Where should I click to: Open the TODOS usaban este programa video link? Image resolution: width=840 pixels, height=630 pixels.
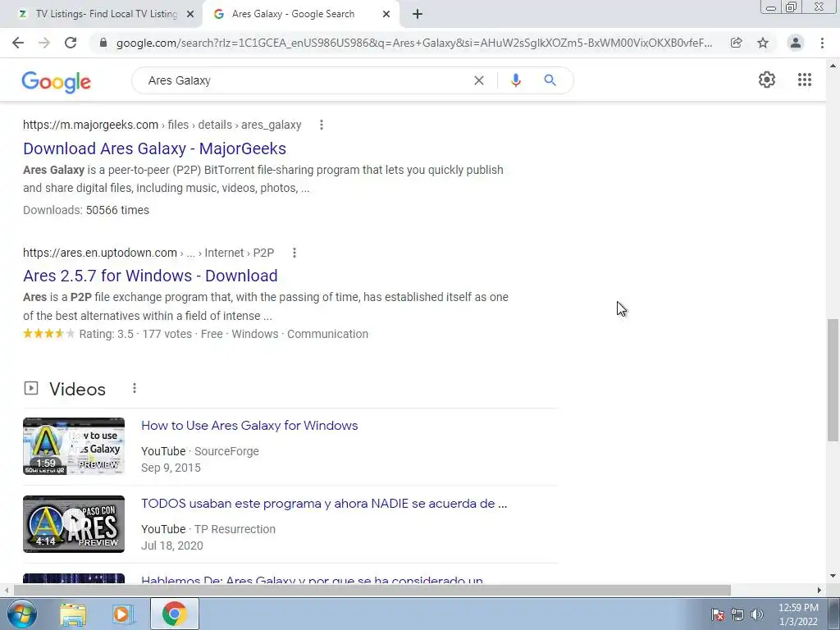tap(323, 504)
